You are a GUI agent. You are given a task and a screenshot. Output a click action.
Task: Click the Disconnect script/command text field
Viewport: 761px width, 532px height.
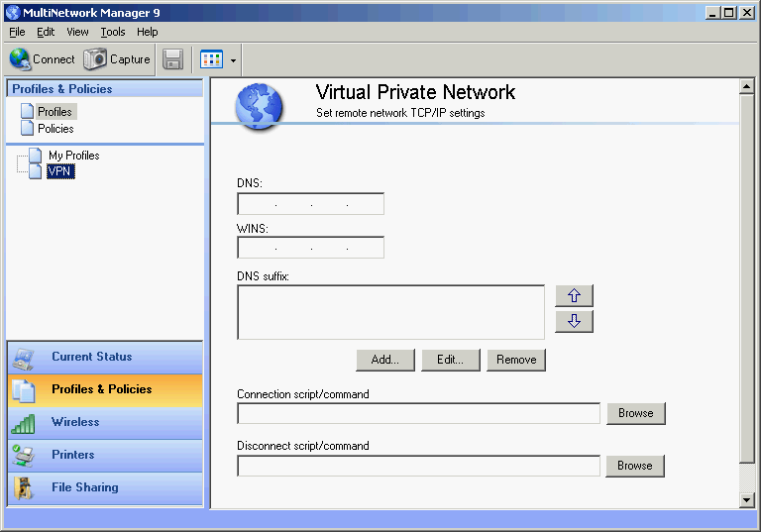click(x=418, y=466)
